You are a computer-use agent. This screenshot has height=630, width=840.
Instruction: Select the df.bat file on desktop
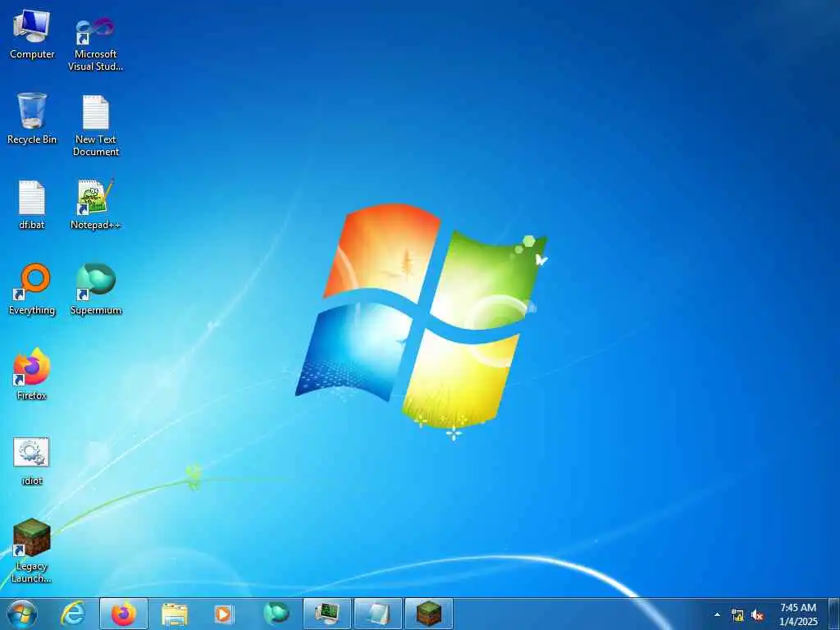(32, 204)
